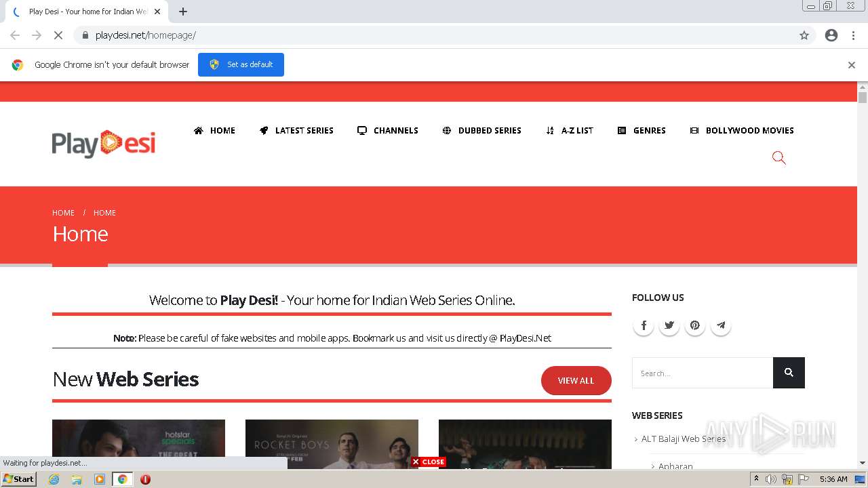Viewport: 868px width, 488px height.
Task: Submit sidebar search with magnifier button
Action: (789, 373)
